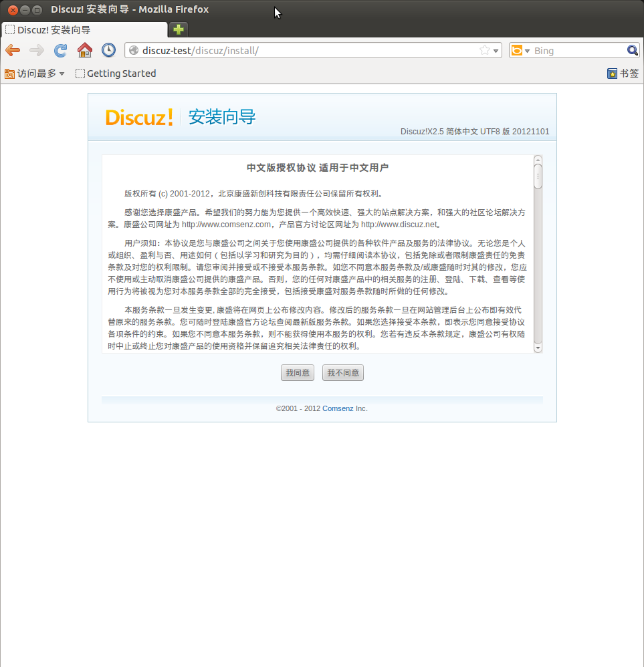Image resolution: width=644 pixels, height=667 pixels.
Task: Click the license scrollbar up arrow
Action: click(x=538, y=160)
